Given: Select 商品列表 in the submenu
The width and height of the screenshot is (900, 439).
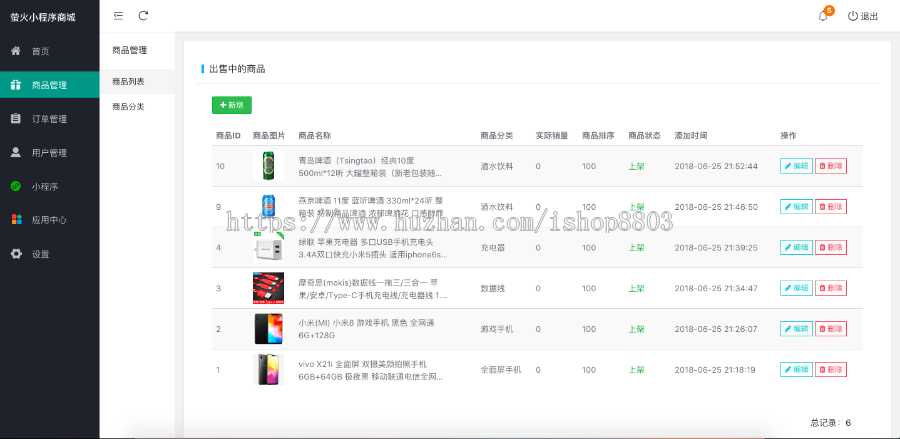Looking at the screenshot, I should pos(137,81).
